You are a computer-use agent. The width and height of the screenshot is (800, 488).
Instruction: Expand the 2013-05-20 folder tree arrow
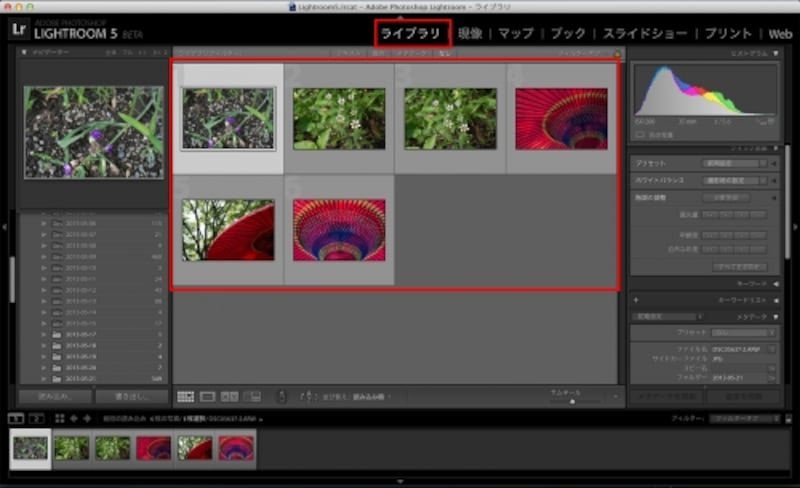pos(44,368)
